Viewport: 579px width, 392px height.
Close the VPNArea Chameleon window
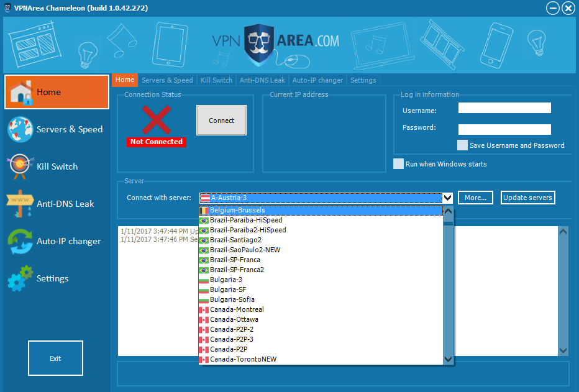pyautogui.click(x=568, y=8)
